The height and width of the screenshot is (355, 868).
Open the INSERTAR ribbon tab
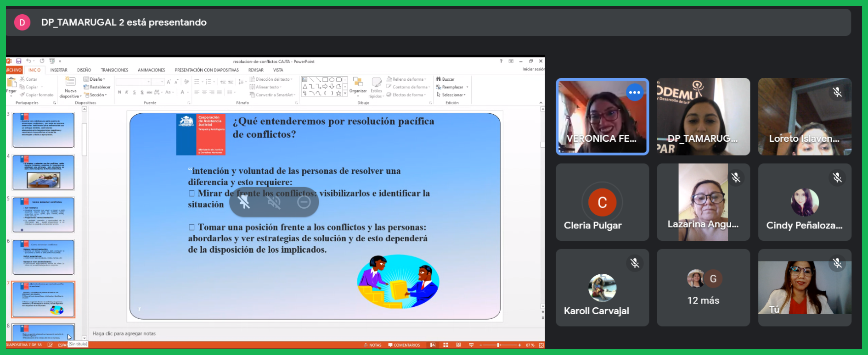pyautogui.click(x=59, y=70)
